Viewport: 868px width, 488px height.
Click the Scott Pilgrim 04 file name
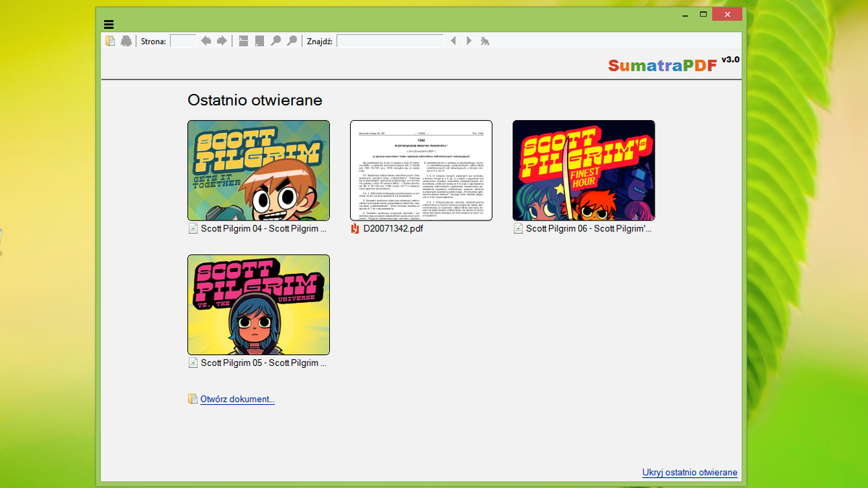[264, 228]
